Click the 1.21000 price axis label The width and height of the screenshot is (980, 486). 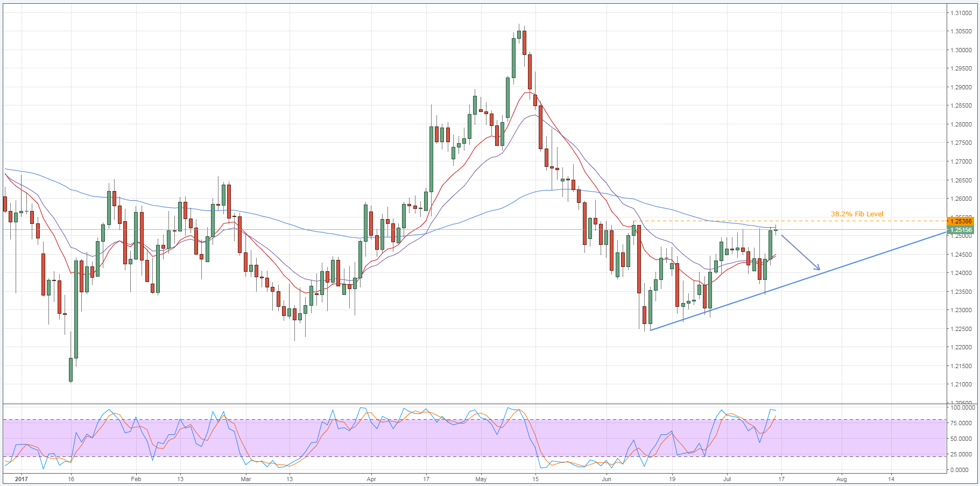click(961, 384)
